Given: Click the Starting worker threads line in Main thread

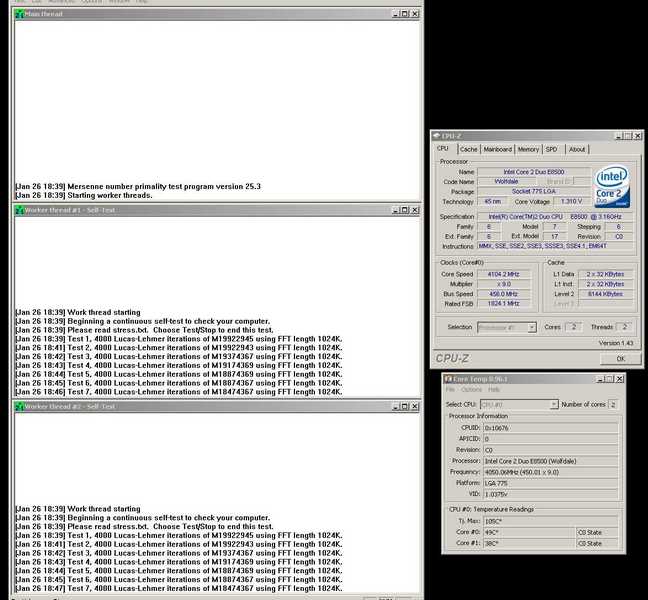Looking at the screenshot, I should (x=84, y=195).
